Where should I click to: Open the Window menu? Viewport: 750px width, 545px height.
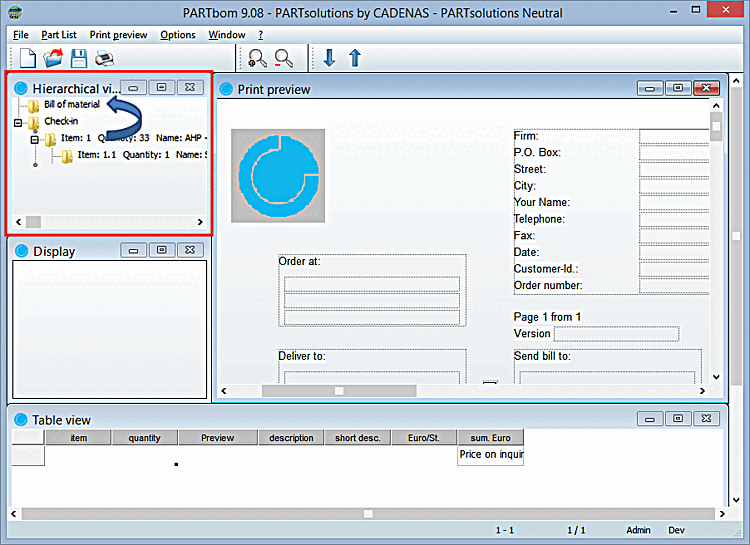pos(227,35)
